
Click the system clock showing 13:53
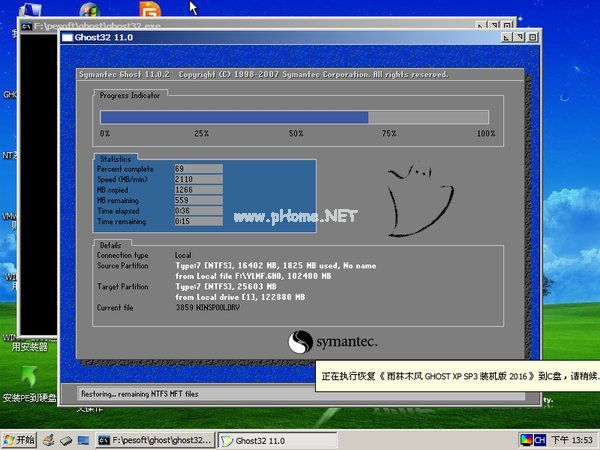tap(572, 440)
